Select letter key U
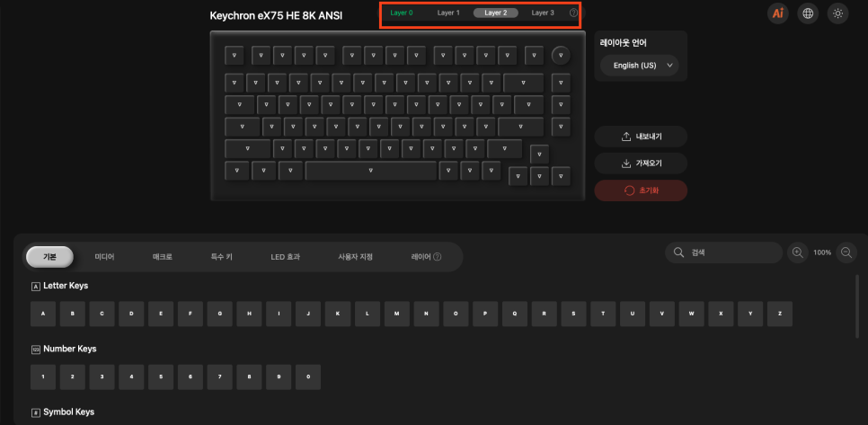Viewport: 868px width, 425px height. click(633, 314)
